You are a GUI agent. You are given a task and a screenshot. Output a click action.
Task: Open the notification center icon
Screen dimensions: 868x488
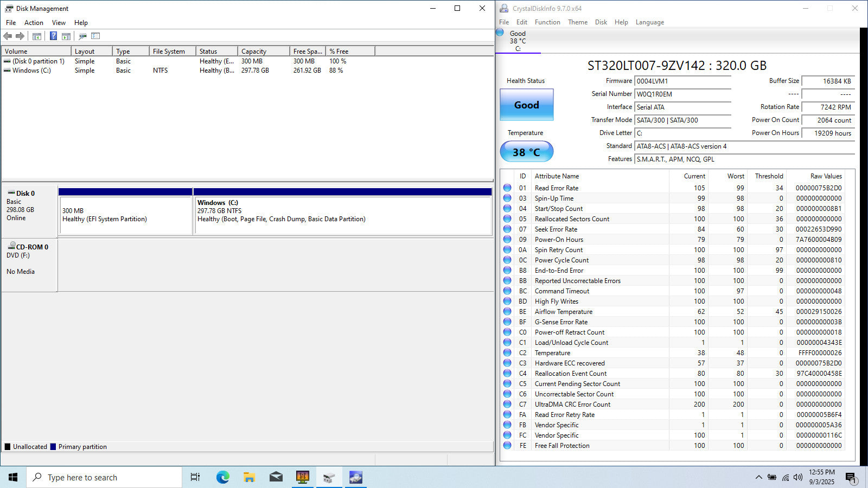[851, 477]
